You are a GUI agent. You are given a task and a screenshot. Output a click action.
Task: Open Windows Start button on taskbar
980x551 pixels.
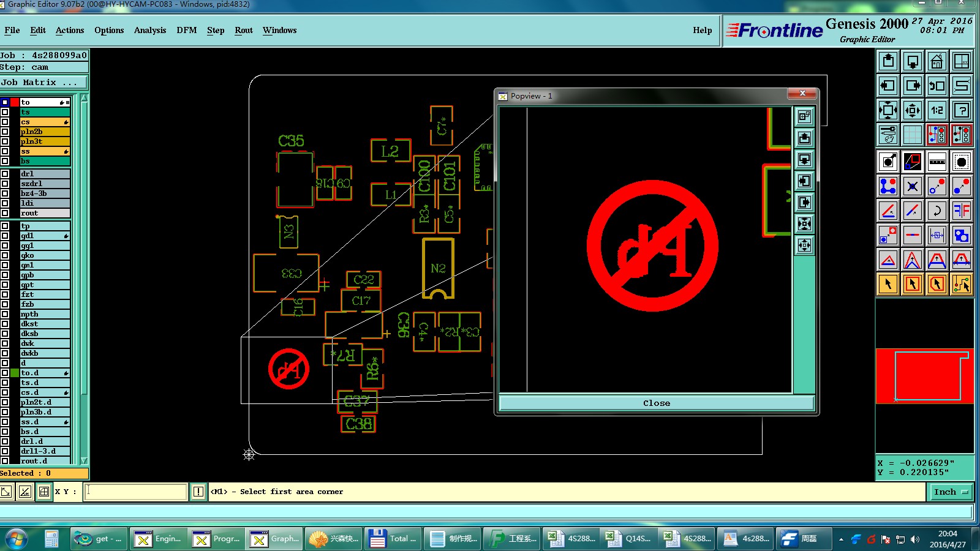tap(16, 539)
